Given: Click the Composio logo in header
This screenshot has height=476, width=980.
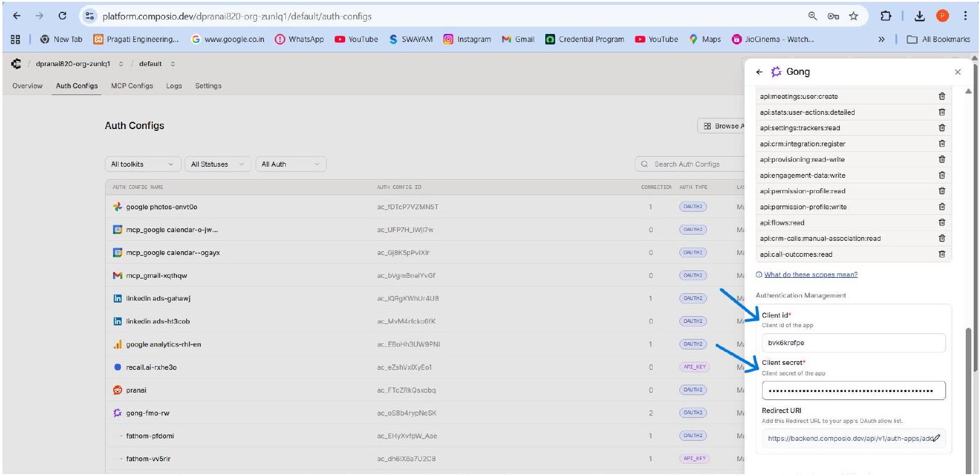Looking at the screenshot, I should [x=16, y=64].
